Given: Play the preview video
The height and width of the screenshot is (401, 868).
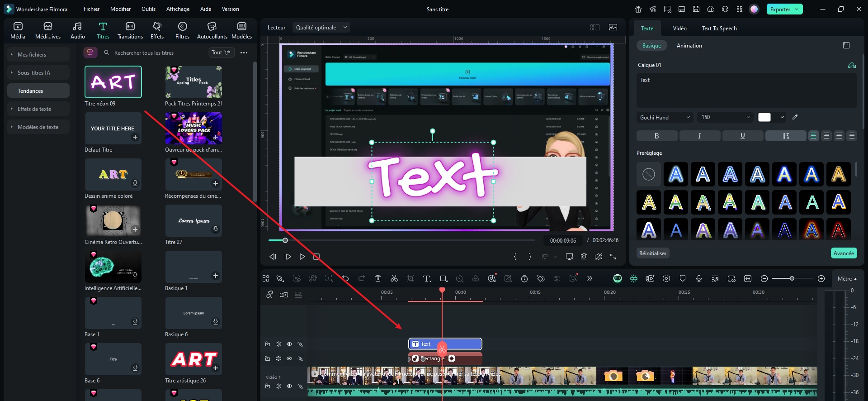Looking at the screenshot, I should pos(302,257).
